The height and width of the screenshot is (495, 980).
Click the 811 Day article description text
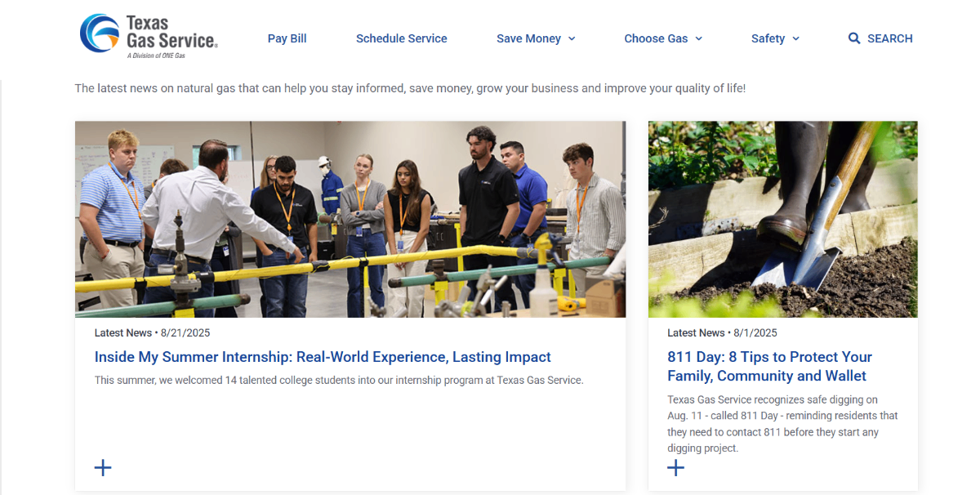(x=782, y=423)
